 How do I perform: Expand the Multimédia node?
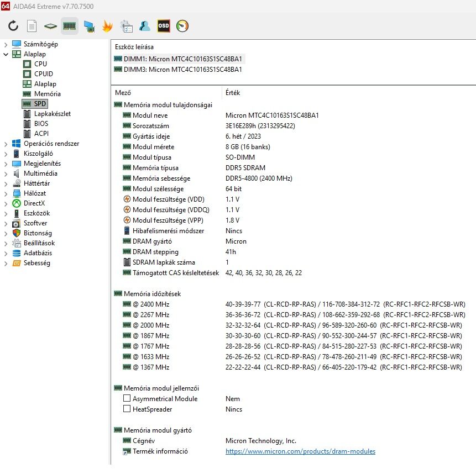pos(6,174)
